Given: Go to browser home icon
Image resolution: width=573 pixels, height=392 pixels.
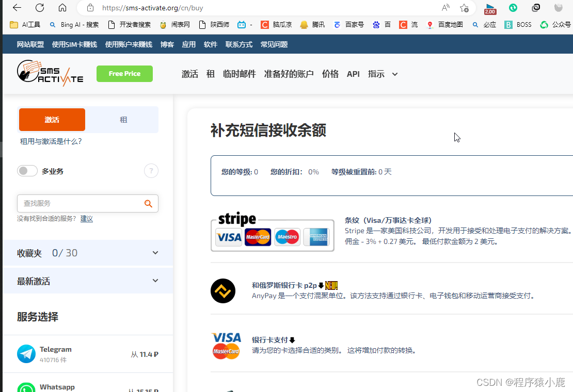Looking at the screenshot, I should (62, 8).
